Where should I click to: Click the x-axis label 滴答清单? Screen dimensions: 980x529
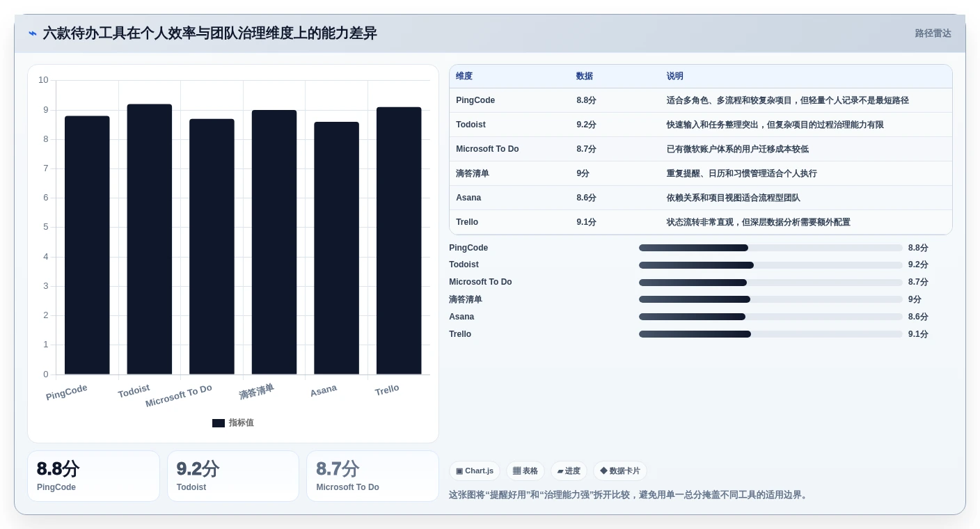point(257,391)
